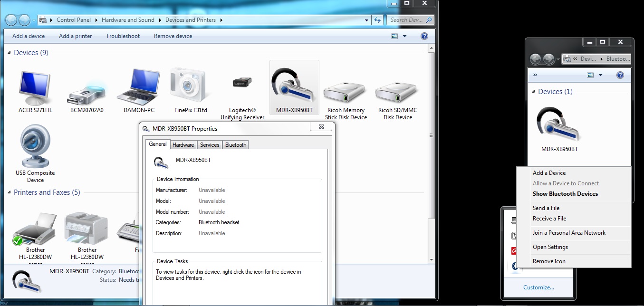Click the search magnifier icon
This screenshot has width=644, height=306.
(429, 20)
